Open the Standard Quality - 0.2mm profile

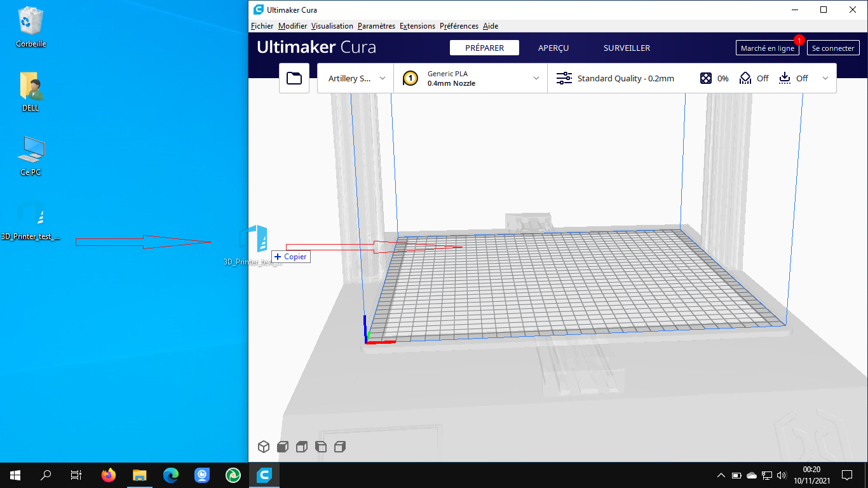625,79
